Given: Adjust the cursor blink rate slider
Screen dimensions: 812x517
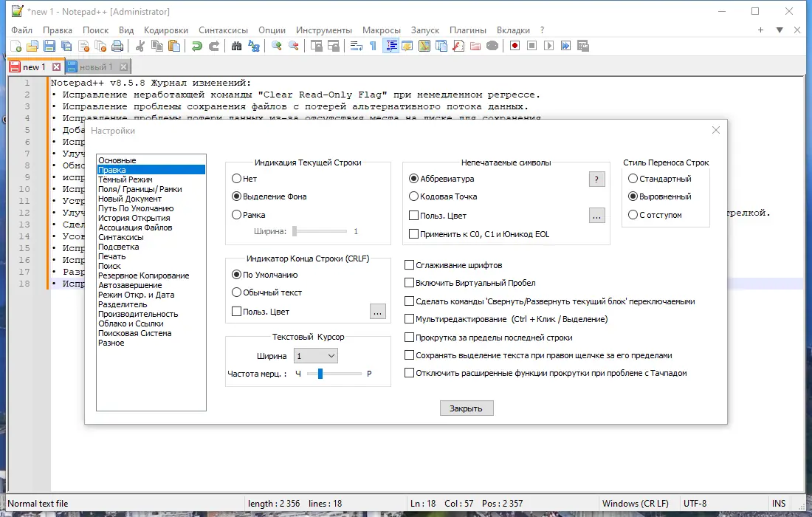Looking at the screenshot, I should point(334,374).
